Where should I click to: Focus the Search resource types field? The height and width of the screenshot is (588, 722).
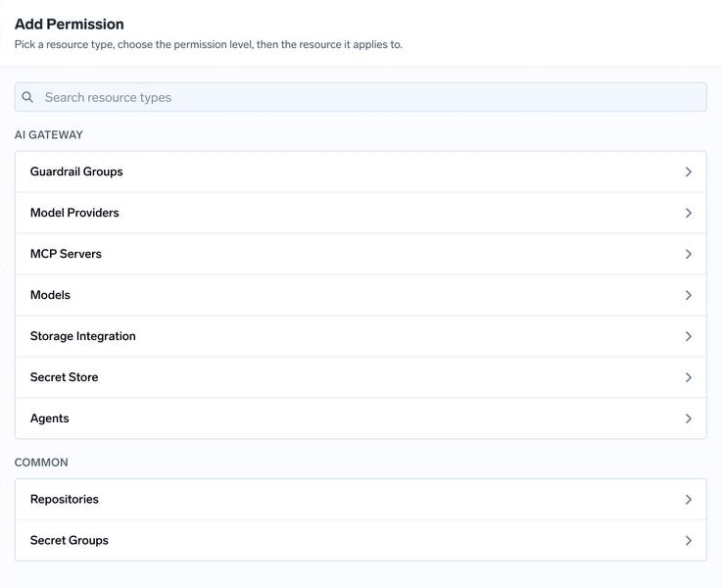[361, 97]
